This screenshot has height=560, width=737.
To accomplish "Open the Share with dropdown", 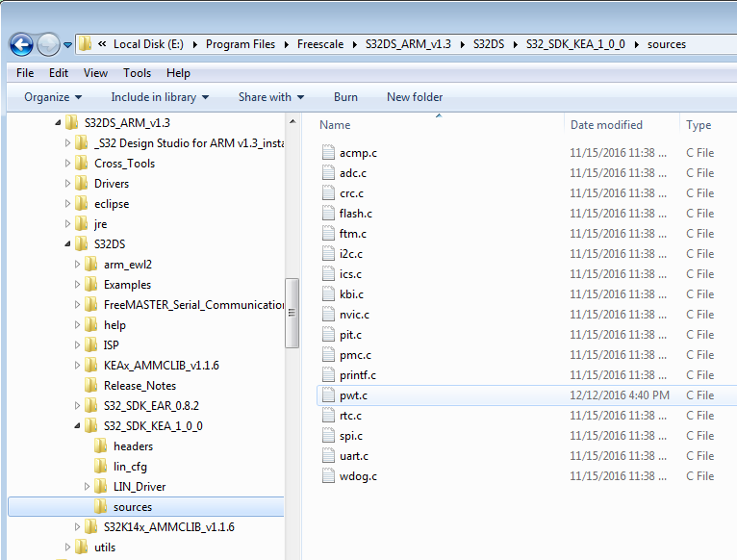I will coord(271,97).
